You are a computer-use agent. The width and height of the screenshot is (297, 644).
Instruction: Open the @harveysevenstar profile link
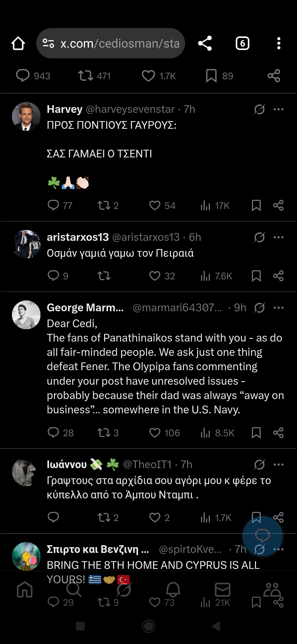coord(130,109)
